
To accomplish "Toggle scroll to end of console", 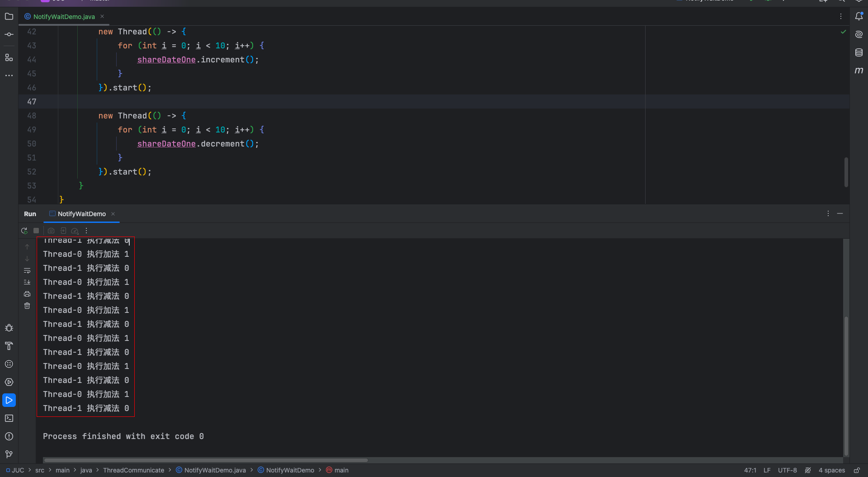I will (27, 282).
